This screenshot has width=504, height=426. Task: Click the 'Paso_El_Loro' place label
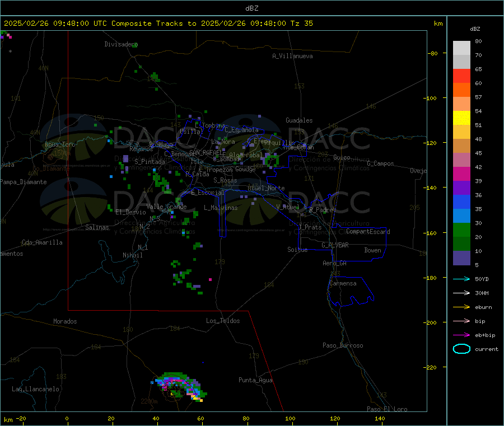(388, 409)
